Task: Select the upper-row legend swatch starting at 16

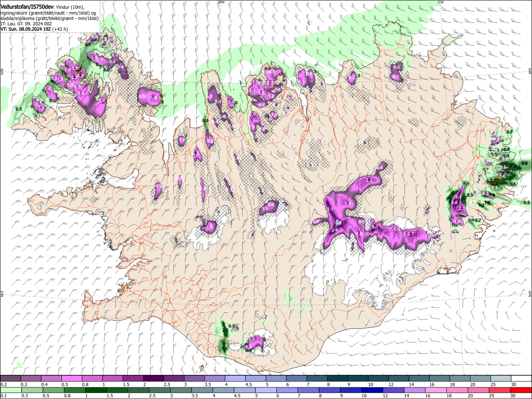Action: pyautogui.click(x=439, y=379)
